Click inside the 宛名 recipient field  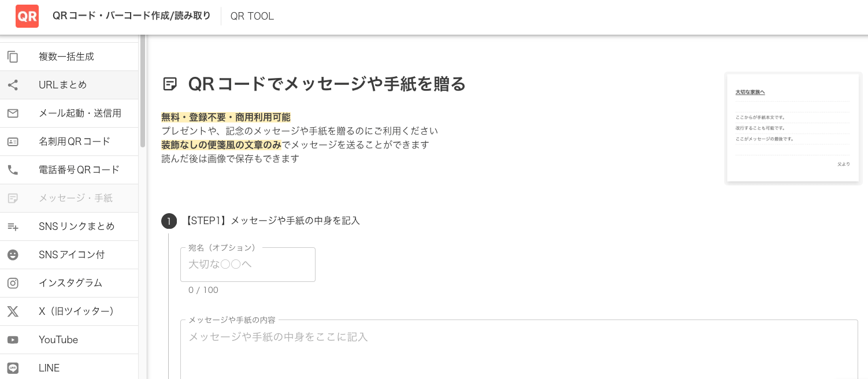coord(247,265)
